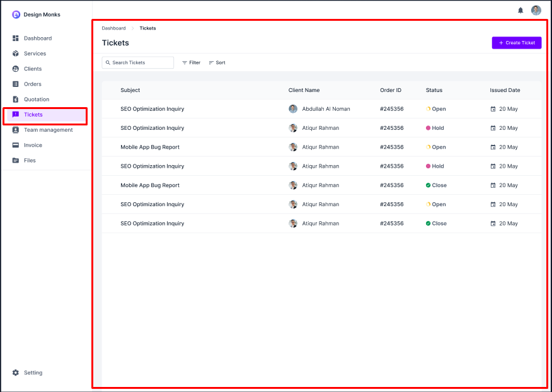Screen dimensions: 552x392
Task: Click the Status column header
Action: 434,90
